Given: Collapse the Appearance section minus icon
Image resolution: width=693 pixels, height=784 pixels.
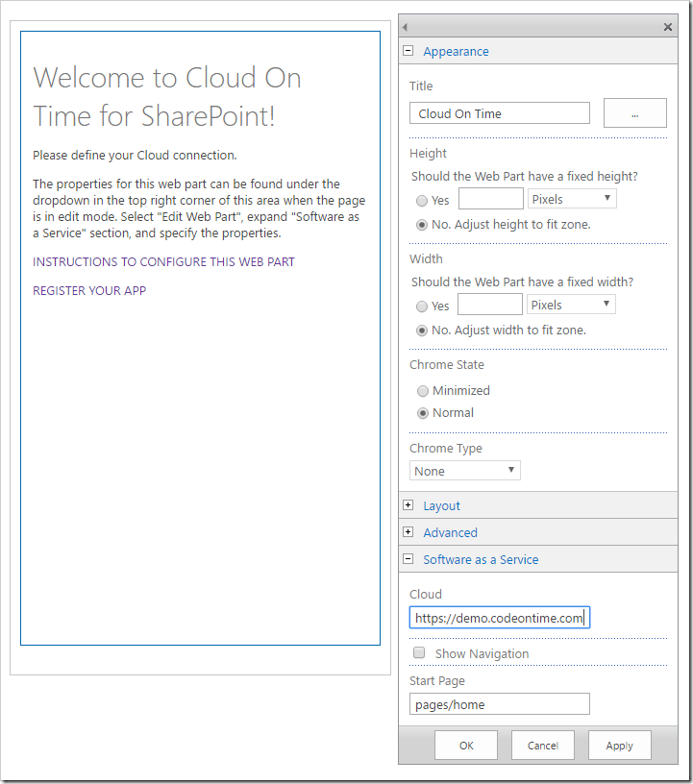Looking at the screenshot, I should coord(408,51).
